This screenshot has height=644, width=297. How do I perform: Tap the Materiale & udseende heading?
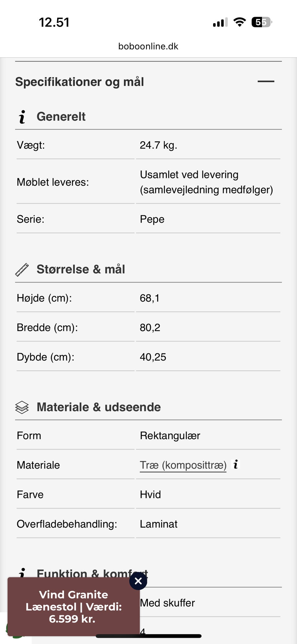pos(99,407)
